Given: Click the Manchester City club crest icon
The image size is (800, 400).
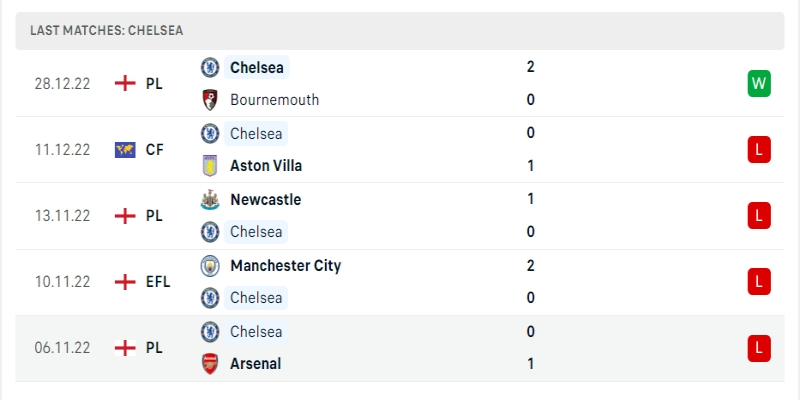Looking at the screenshot, I should [210, 266].
